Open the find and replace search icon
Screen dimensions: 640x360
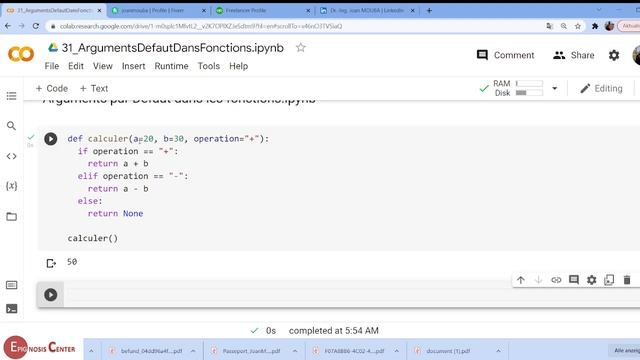coord(11,126)
